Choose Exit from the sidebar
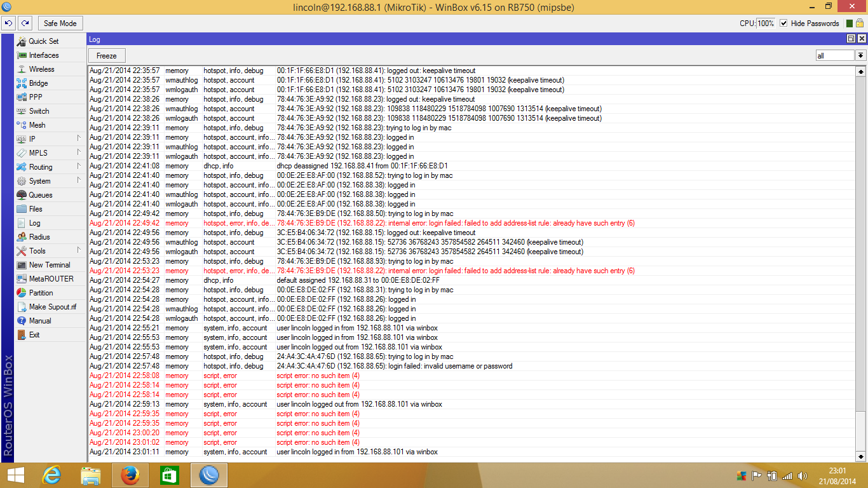Screen dimensions: 868x488 tap(50, 335)
